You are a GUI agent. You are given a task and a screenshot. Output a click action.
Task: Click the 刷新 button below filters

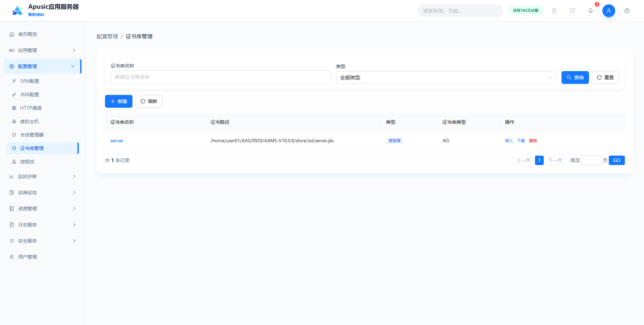[149, 101]
